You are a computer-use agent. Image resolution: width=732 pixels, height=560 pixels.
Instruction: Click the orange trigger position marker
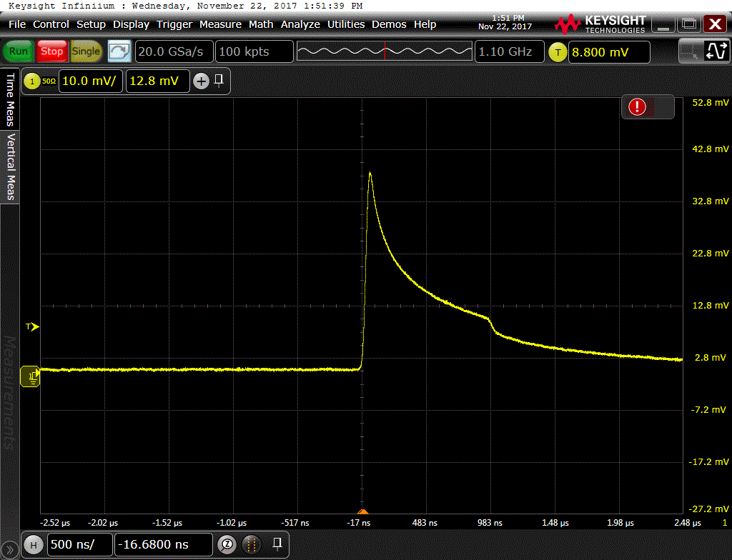pos(362,511)
